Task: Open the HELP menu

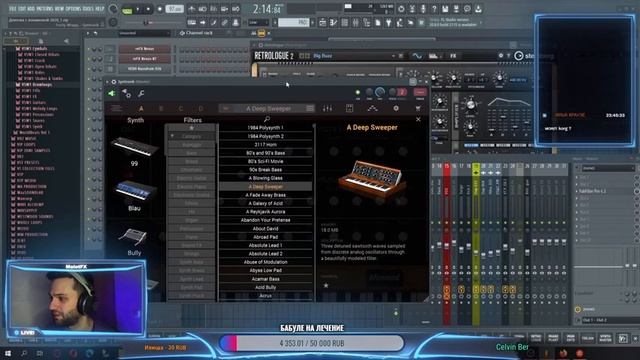Action: click(x=100, y=9)
